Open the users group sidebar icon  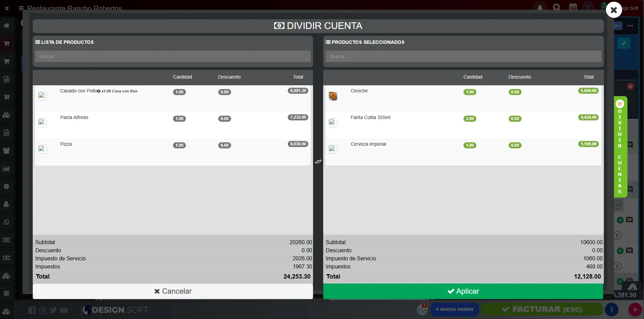click(6, 150)
